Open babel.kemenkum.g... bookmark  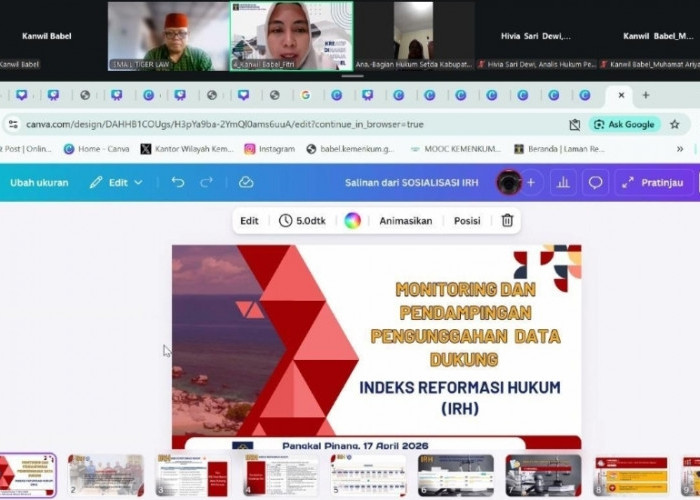350,149
